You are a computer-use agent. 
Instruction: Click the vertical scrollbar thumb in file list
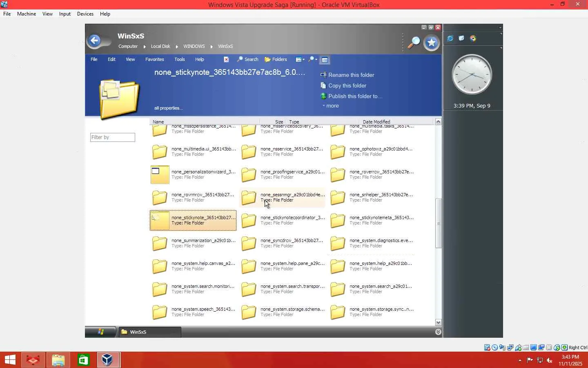point(438,223)
